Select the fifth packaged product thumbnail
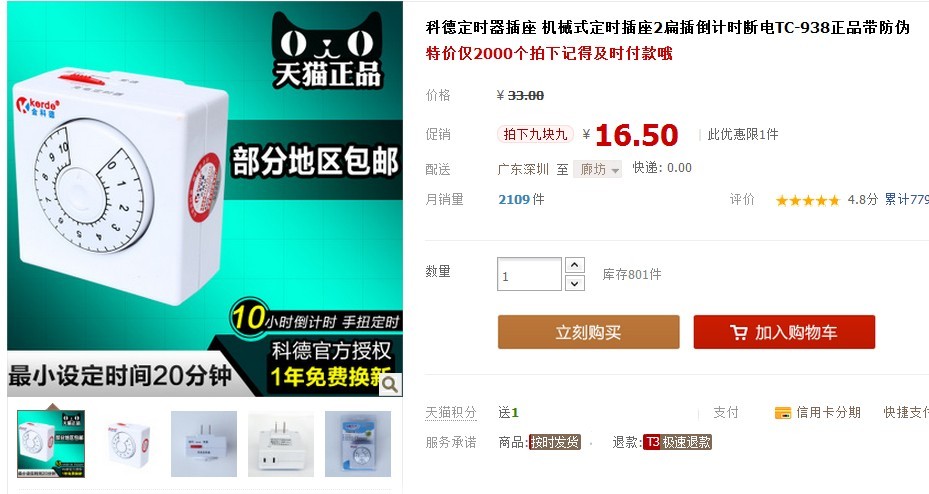This screenshot has width=929, height=494. pyautogui.click(x=358, y=444)
